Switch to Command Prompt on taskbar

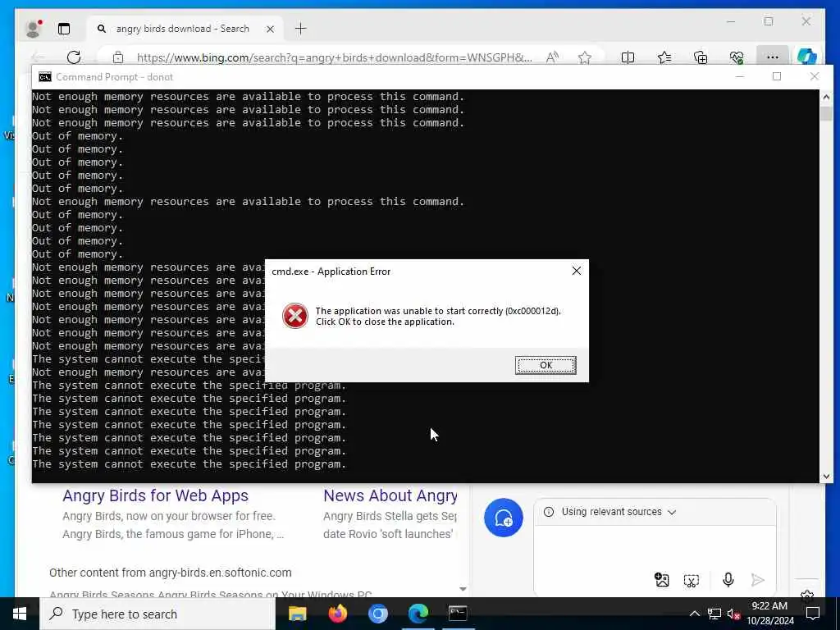458,614
